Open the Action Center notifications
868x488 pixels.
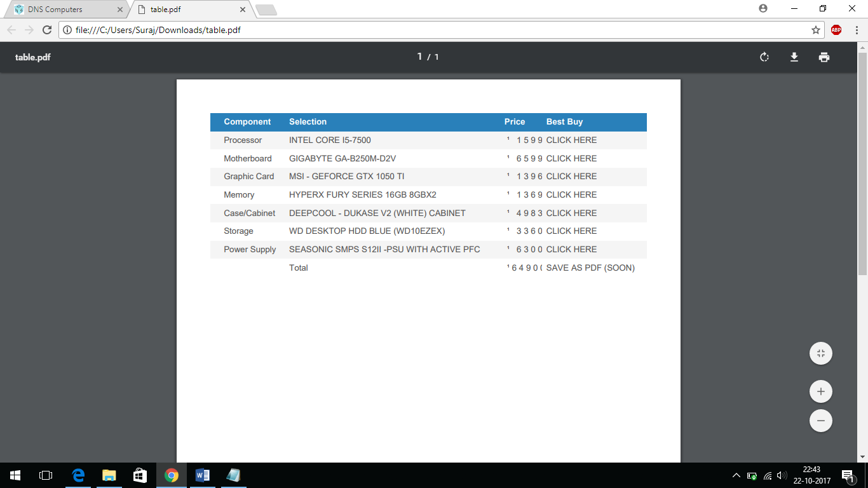tap(848, 475)
